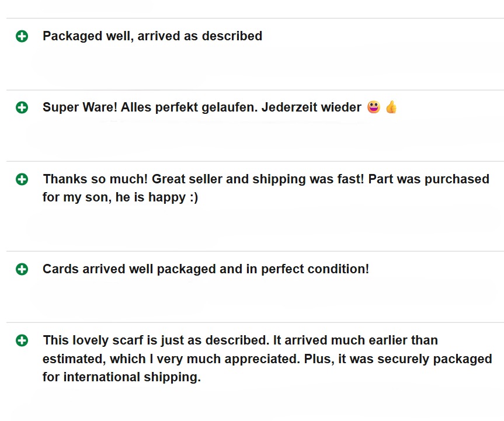This screenshot has width=504, height=421.
Task: Click the thumbs up emoji in German feedback
Action: (391, 107)
